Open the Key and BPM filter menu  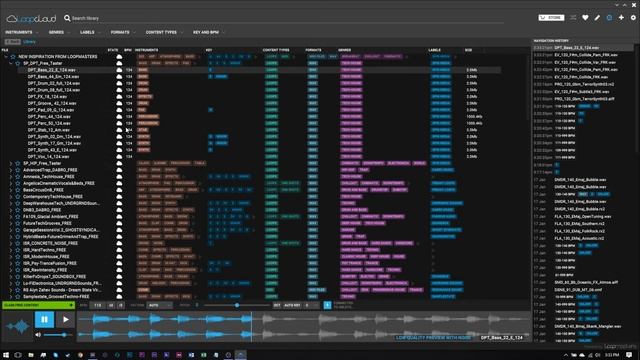[208, 32]
